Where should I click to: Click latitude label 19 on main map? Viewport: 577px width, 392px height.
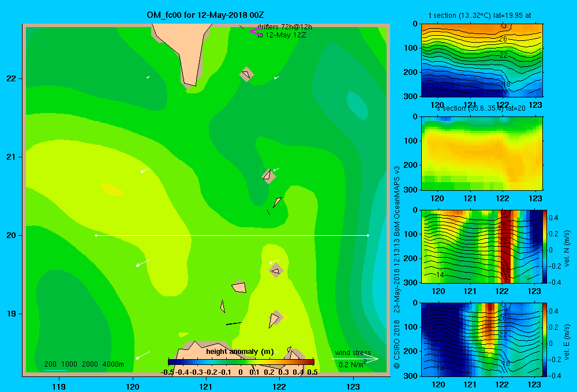point(12,314)
